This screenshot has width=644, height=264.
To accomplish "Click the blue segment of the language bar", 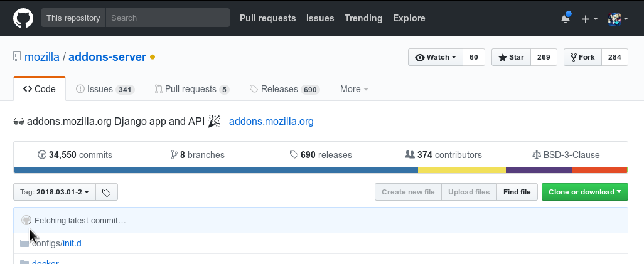I will [216, 170].
